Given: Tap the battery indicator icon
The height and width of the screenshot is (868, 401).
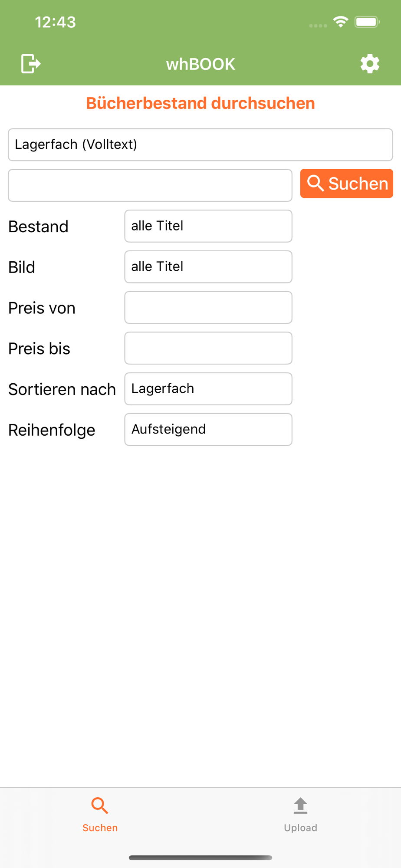Looking at the screenshot, I should (x=367, y=22).
